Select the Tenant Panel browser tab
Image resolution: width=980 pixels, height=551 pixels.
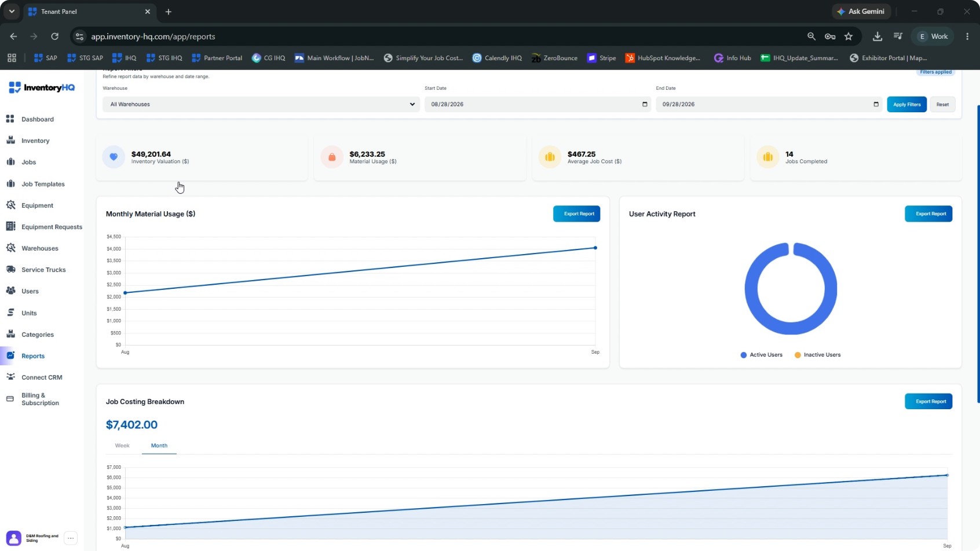pyautogui.click(x=89, y=12)
